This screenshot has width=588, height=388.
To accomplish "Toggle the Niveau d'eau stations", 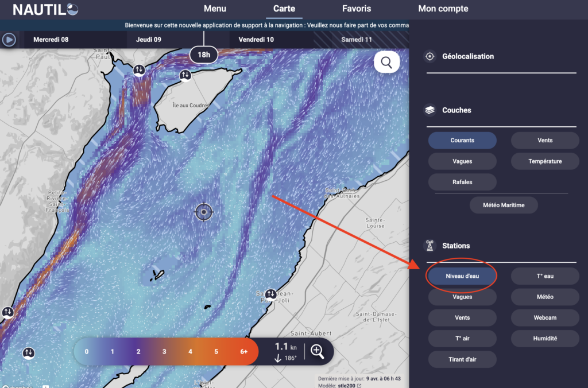I will pos(462,276).
